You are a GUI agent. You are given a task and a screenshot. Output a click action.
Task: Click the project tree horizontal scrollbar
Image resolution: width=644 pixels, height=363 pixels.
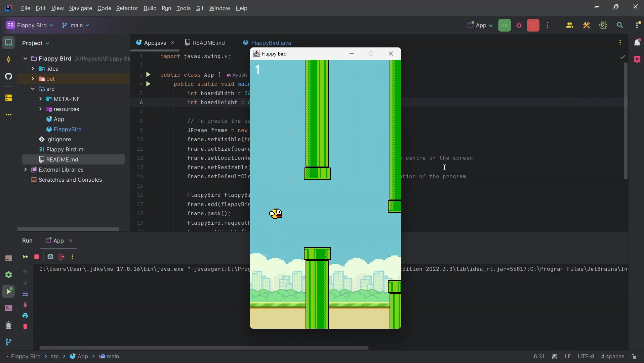click(x=68, y=229)
